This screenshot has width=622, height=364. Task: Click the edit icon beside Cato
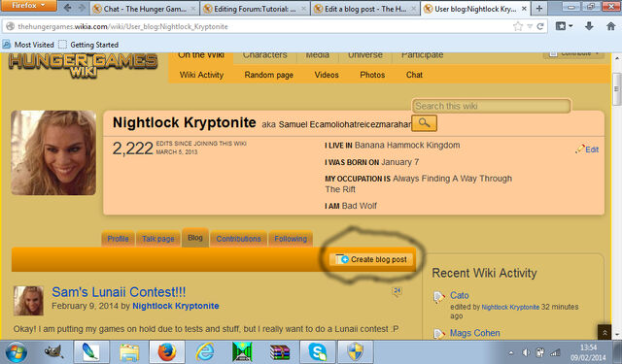pyautogui.click(x=438, y=297)
